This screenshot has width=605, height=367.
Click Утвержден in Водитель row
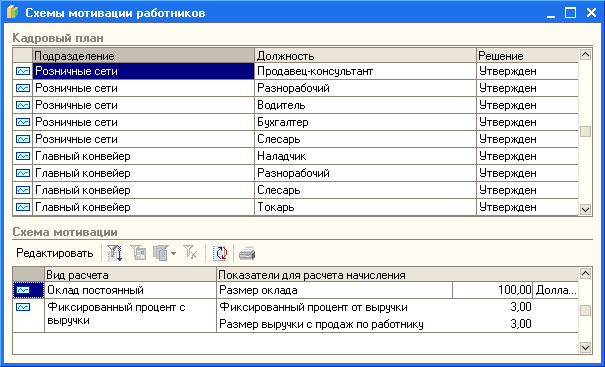tap(527, 105)
